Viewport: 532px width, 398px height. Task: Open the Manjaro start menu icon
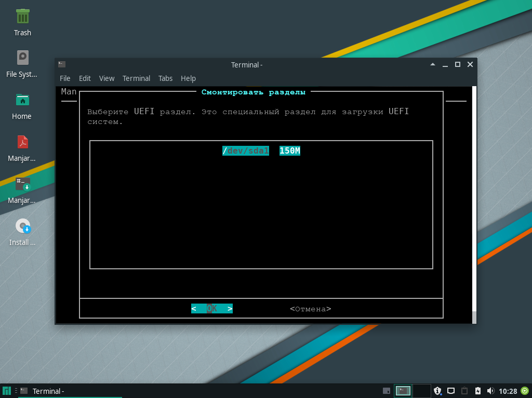(x=7, y=391)
